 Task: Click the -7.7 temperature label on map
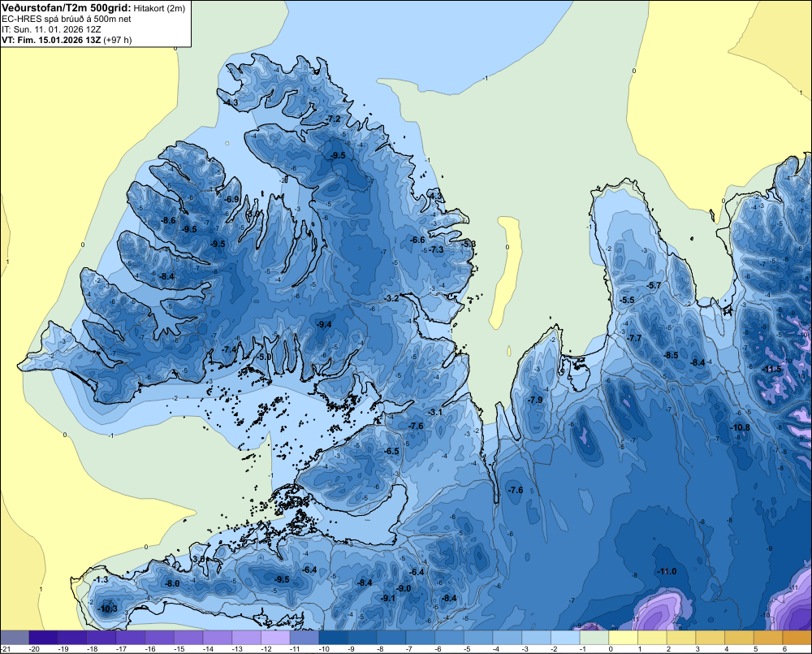(x=634, y=338)
